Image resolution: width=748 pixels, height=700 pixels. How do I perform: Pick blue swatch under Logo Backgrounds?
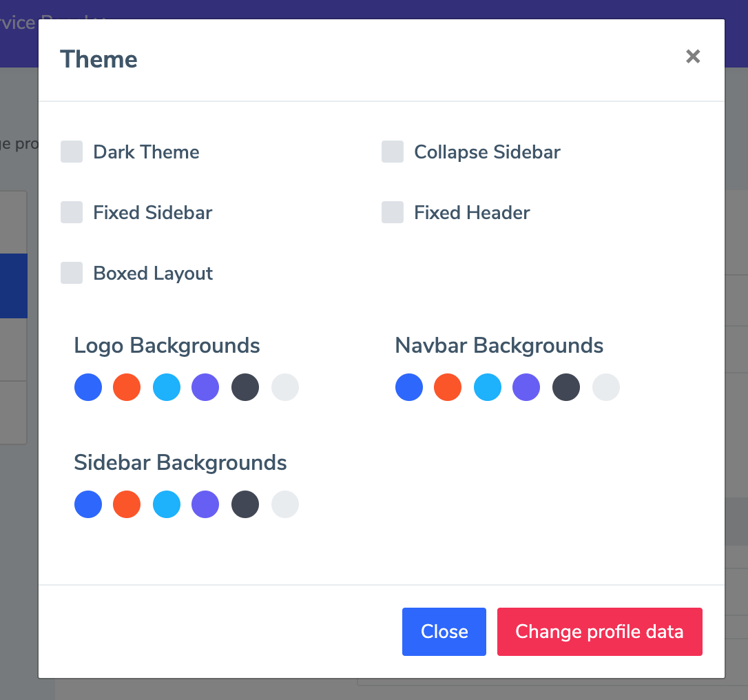pyautogui.click(x=88, y=387)
